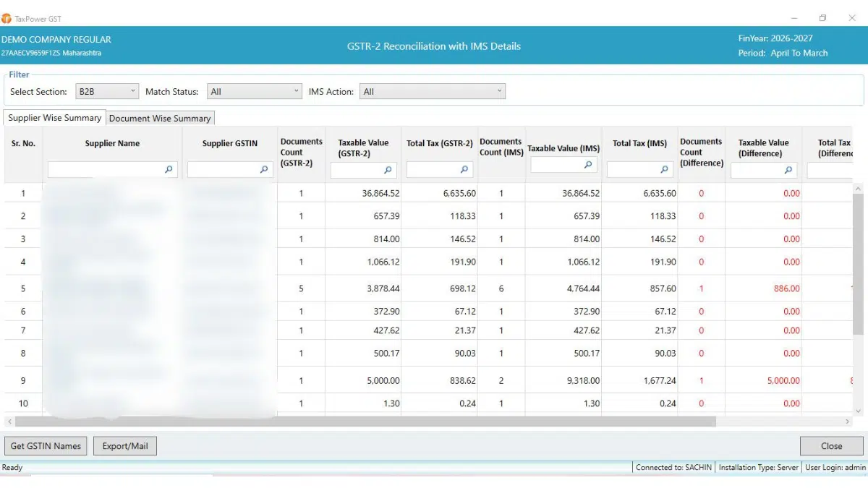The image size is (868, 488).
Task: Click the User Login: admin status entry
Action: click(835, 468)
